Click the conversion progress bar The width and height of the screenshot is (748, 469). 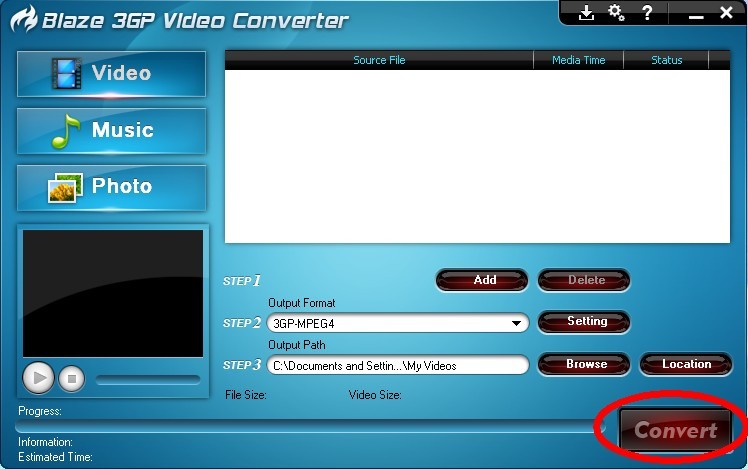click(x=310, y=426)
